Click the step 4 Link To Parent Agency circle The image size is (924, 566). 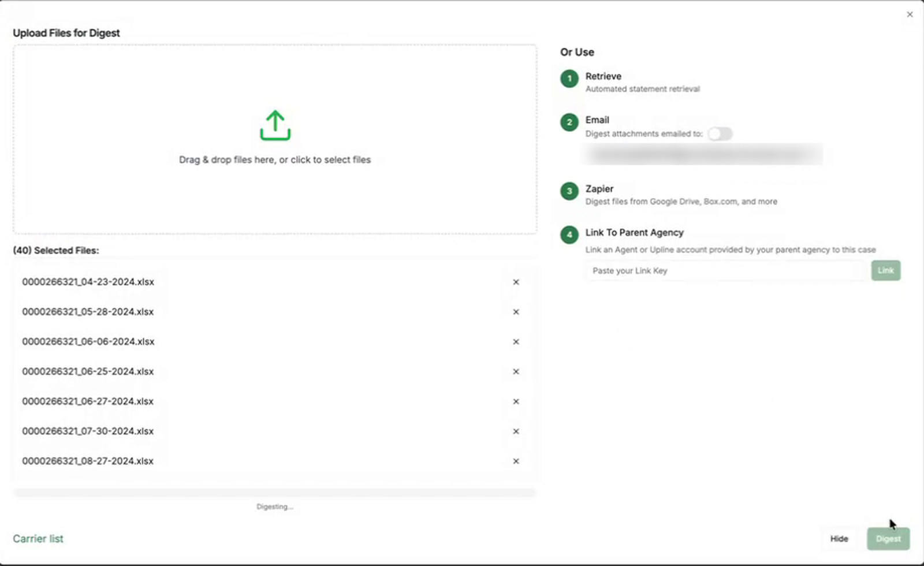pos(569,235)
